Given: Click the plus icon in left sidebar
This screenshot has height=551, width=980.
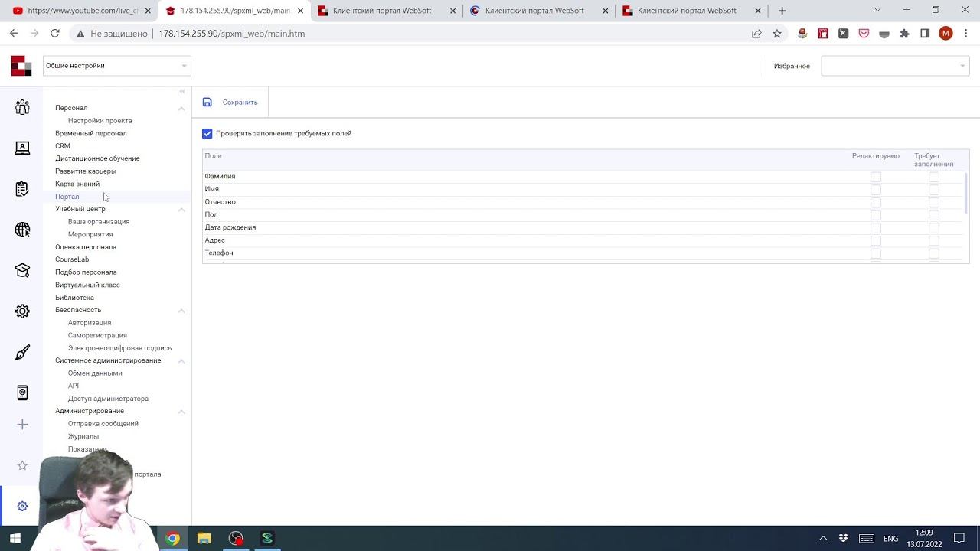Looking at the screenshot, I should [x=22, y=425].
